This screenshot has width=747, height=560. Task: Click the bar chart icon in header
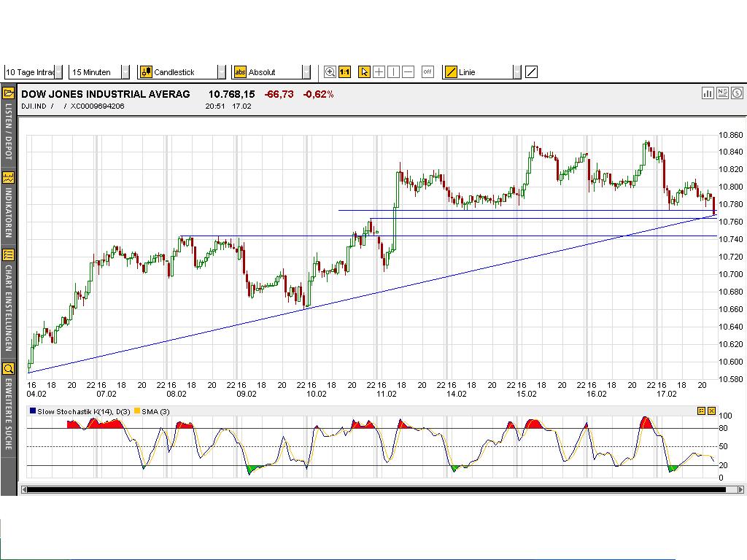708,93
